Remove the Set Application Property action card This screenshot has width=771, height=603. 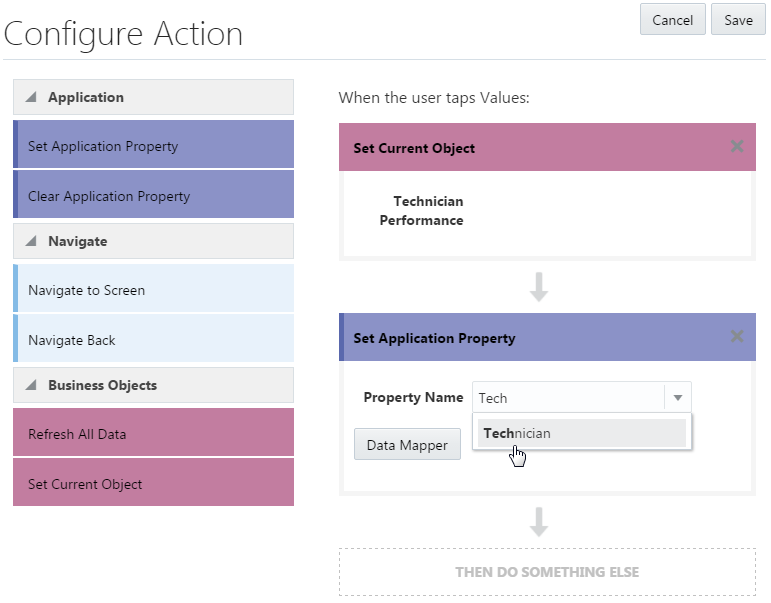pyautogui.click(x=737, y=336)
